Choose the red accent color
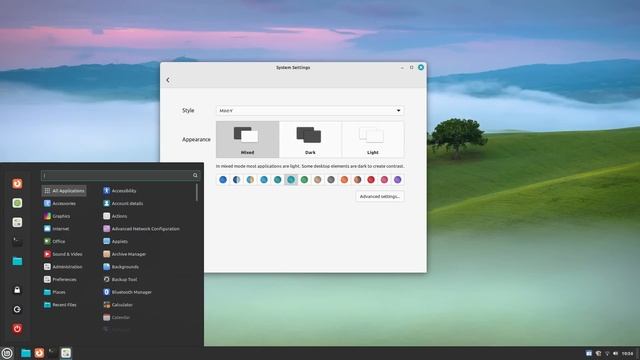Viewport: 640px width, 360px height. pos(371,180)
